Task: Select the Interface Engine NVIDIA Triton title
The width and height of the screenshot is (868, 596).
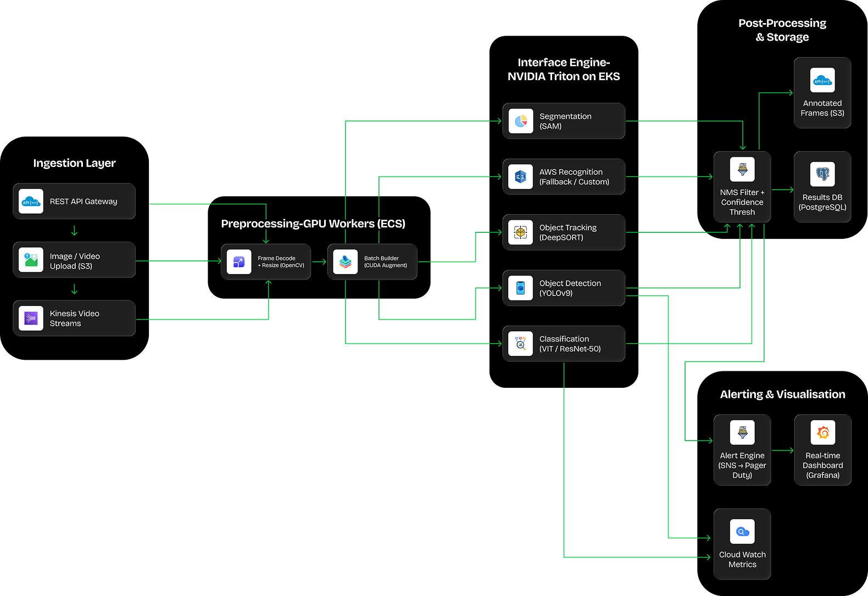Action: tap(564, 69)
